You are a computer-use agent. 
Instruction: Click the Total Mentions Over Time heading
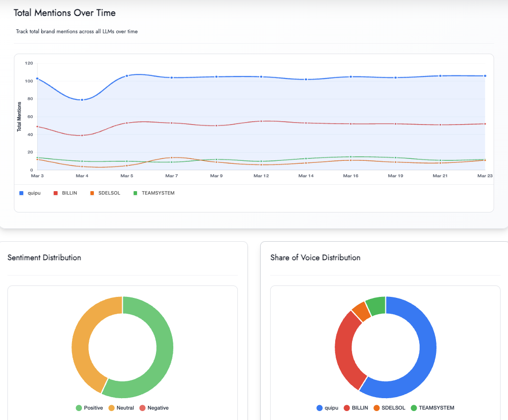64,13
